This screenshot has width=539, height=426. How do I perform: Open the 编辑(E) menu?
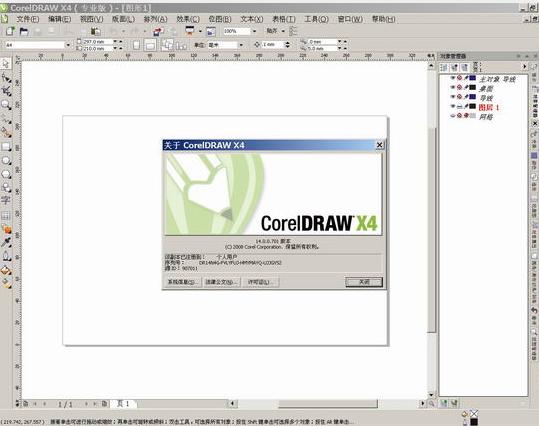(59, 19)
